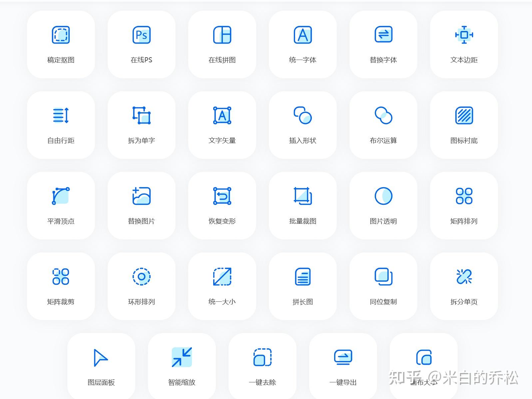Click the 矩阵排列 text label

[x=464, y=221]
